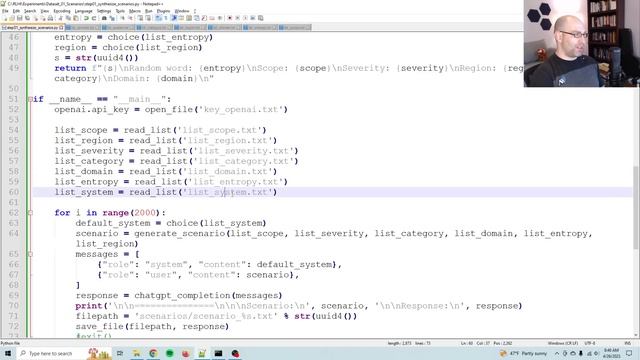
Task: Open the Macro menu
Action: [x=135, y=11]
